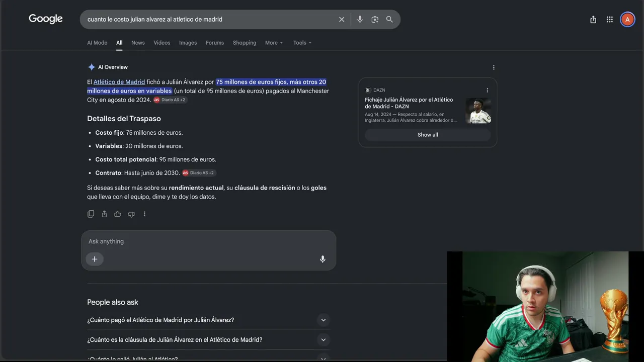Submit search with the magnifying glass icon
The image size is (644, 362).
coord(389,20)
